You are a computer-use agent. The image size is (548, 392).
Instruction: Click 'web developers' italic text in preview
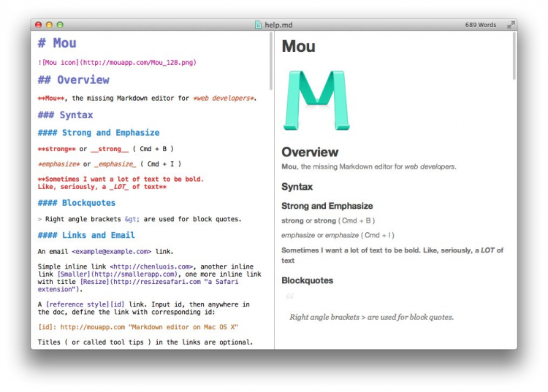point(430,167)
